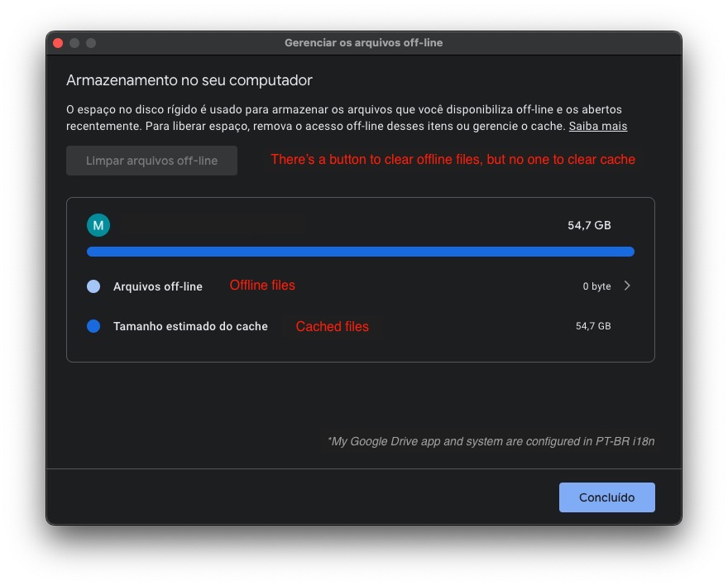The image size is (728, 586).
Task: Click the Limpar arquivos off-line button
Action: pyautogui.click(x=152, y=161)
